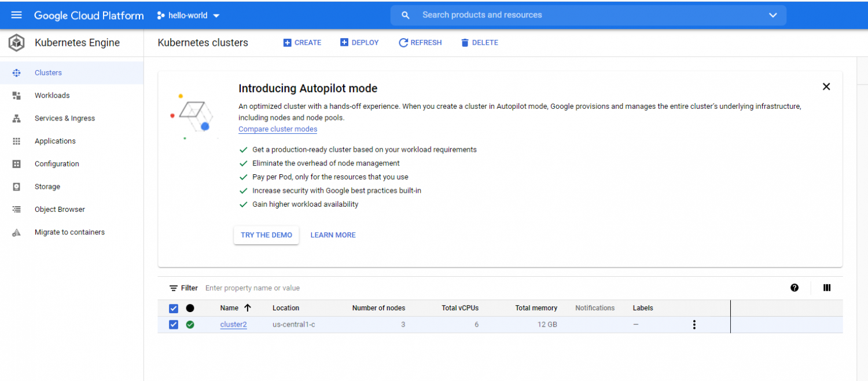The image size is (868, 381).
Task: Uncheck the select-all clusters checkbox
Action: pyautogui.click(x=173, y=308)
